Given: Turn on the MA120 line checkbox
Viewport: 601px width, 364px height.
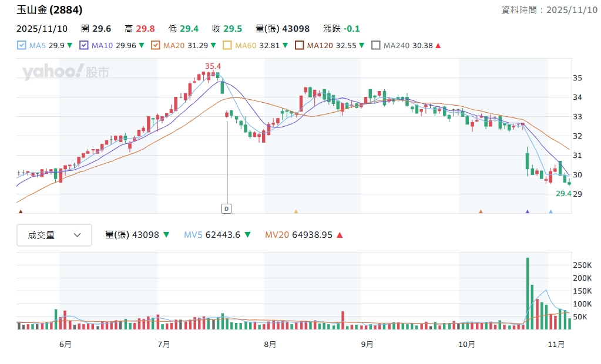Looking at the screenshot, I should (299, 45).
